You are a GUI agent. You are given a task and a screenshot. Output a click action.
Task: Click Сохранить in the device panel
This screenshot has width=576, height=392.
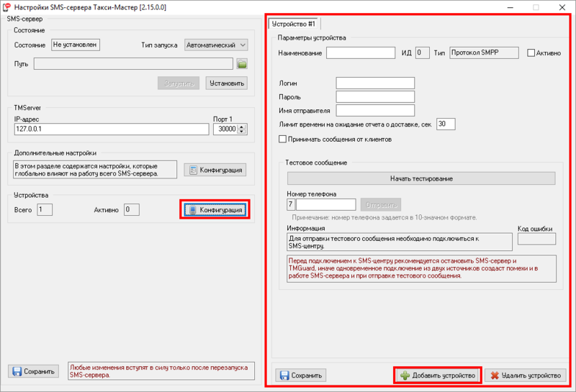pos(300,375)
